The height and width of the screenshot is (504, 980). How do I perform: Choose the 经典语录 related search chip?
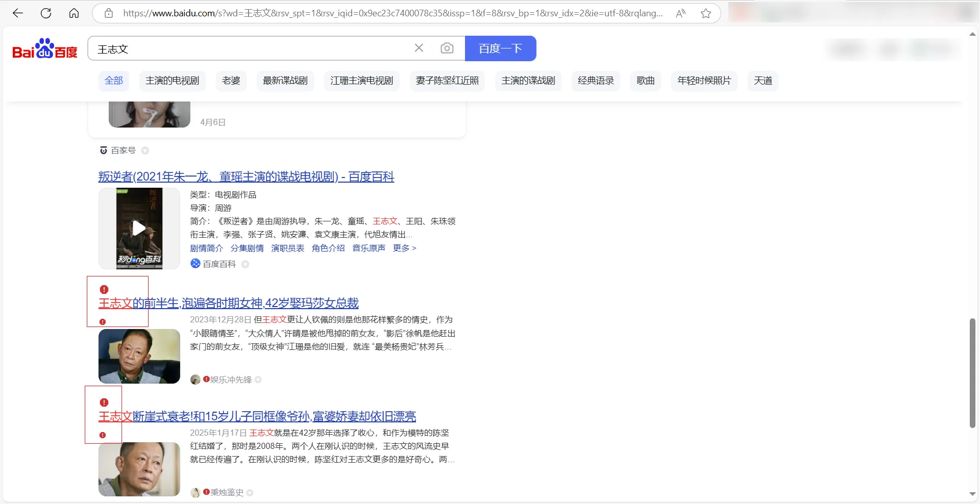coord(596,81)
